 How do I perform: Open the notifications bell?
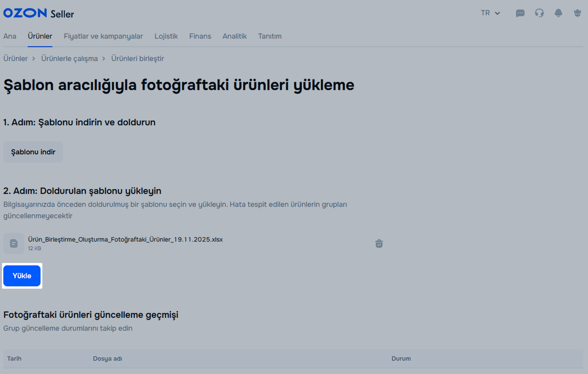coord(558,13)
